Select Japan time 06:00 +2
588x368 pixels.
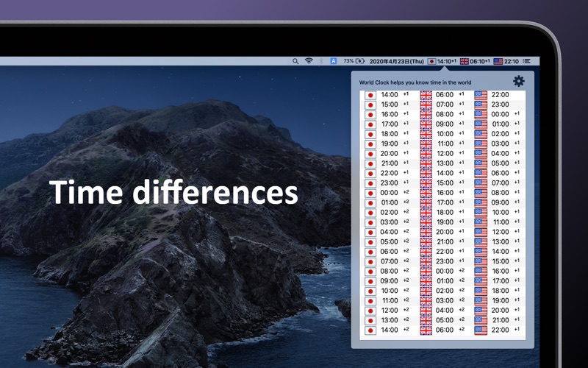pyautogui.click(x=390, y=251)
